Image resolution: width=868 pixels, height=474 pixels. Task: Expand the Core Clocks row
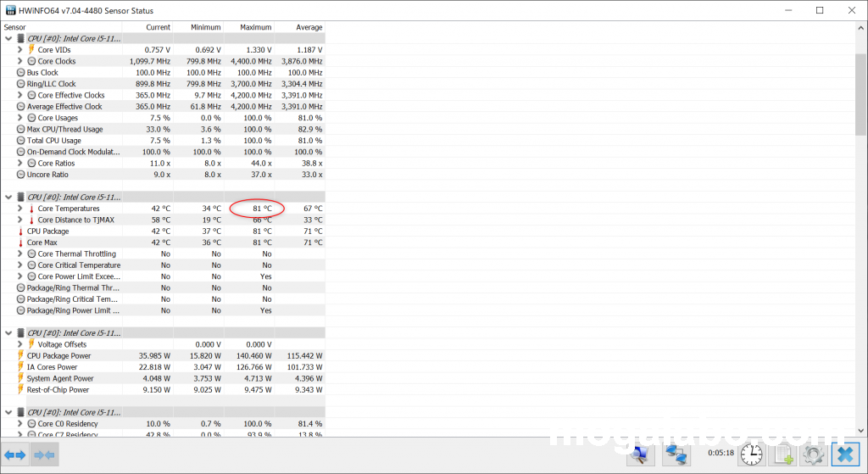(x=20, y=61)
